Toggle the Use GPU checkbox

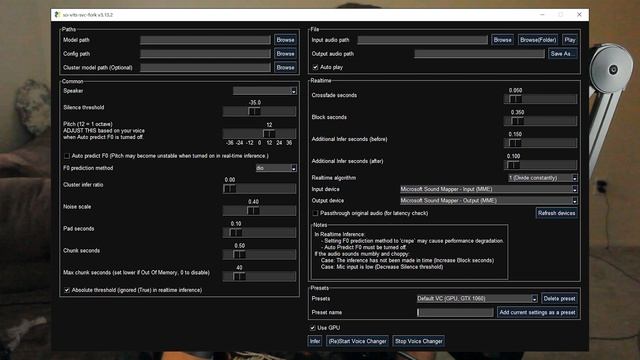pyautogui.click(x=313, y=328)
